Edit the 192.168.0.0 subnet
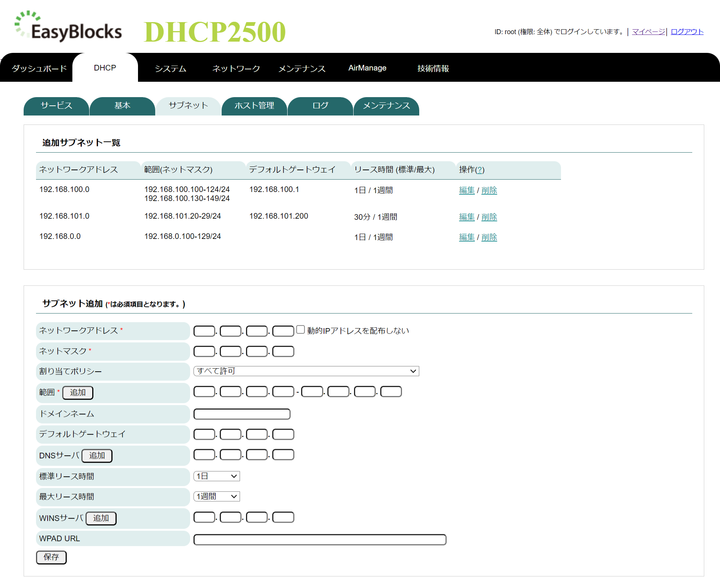720x588 pixels. pos(467,237)
